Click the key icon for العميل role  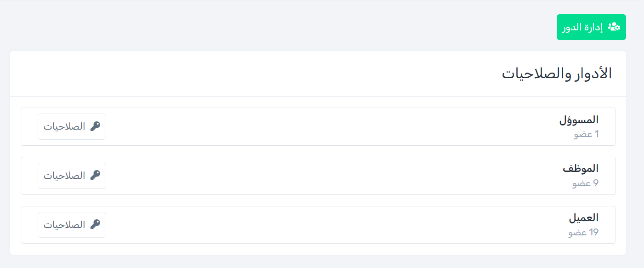tap(95, 225)
